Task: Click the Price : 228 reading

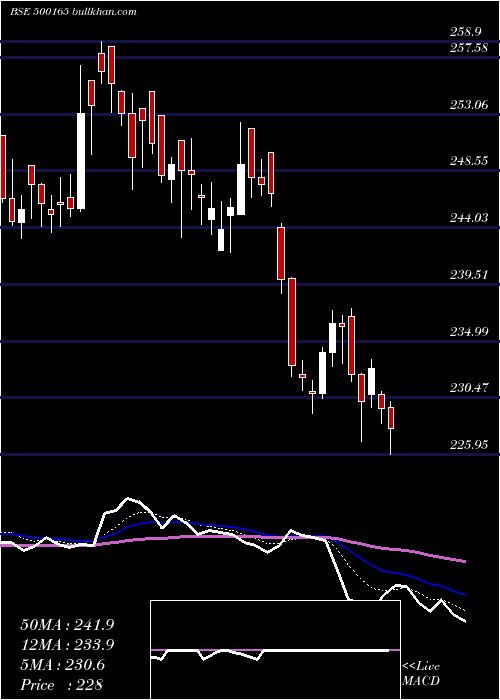Action: [62, 685]
